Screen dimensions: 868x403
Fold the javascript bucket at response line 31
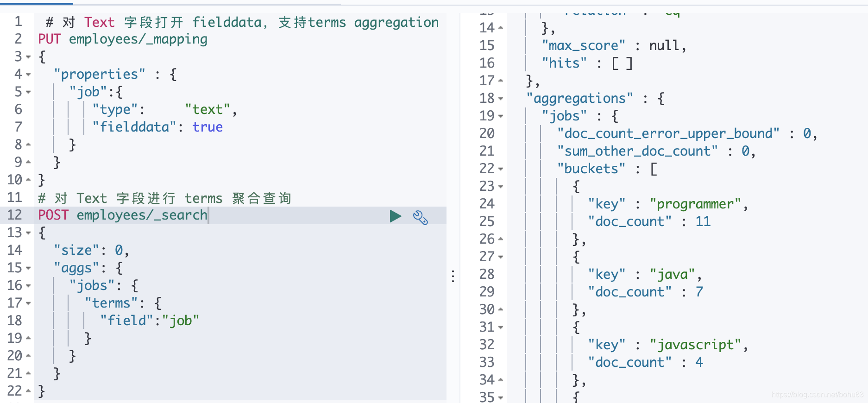tap(501, 327)
